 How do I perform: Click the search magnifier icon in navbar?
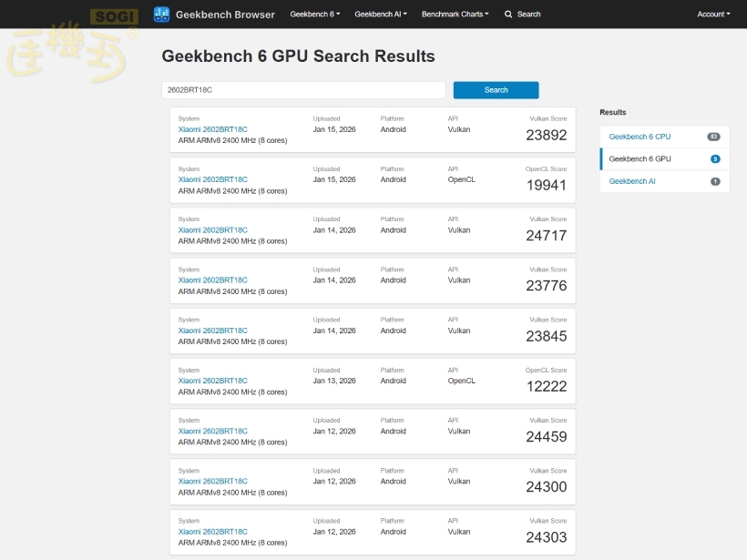point(510,15)
